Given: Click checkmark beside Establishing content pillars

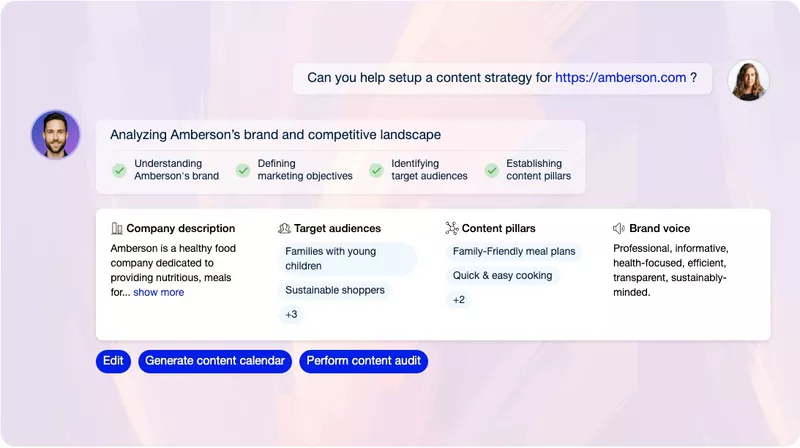Looking at the screenshot, I should click(491, 170).
